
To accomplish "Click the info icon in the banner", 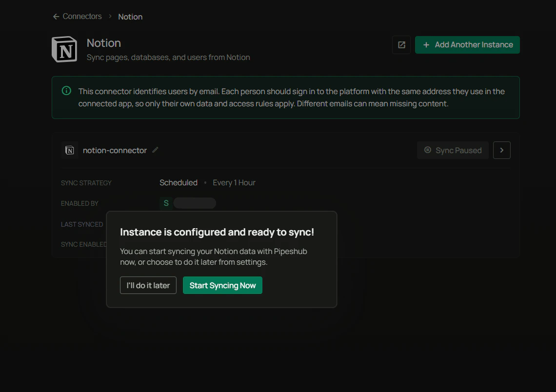I will pyautogui.click(x=66, y=91).
